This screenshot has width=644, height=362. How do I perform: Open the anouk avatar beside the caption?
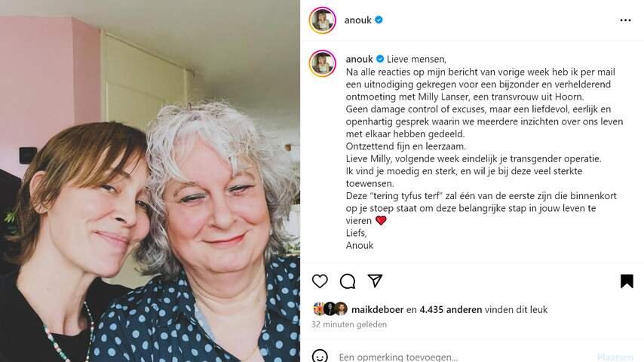(x=323, y=63)
